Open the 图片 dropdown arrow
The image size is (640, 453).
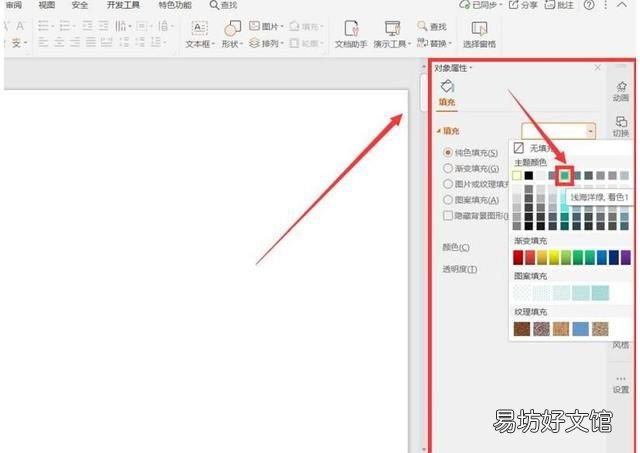pyautogui.click(x=282, y=27)
